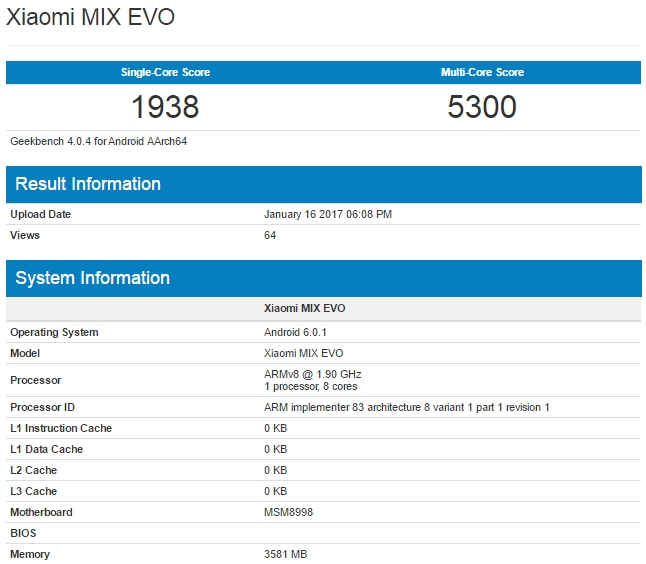Select the 1 processor, 8 cores text
The height and width of the screenshot is (564, 646).
pos(311,386)
